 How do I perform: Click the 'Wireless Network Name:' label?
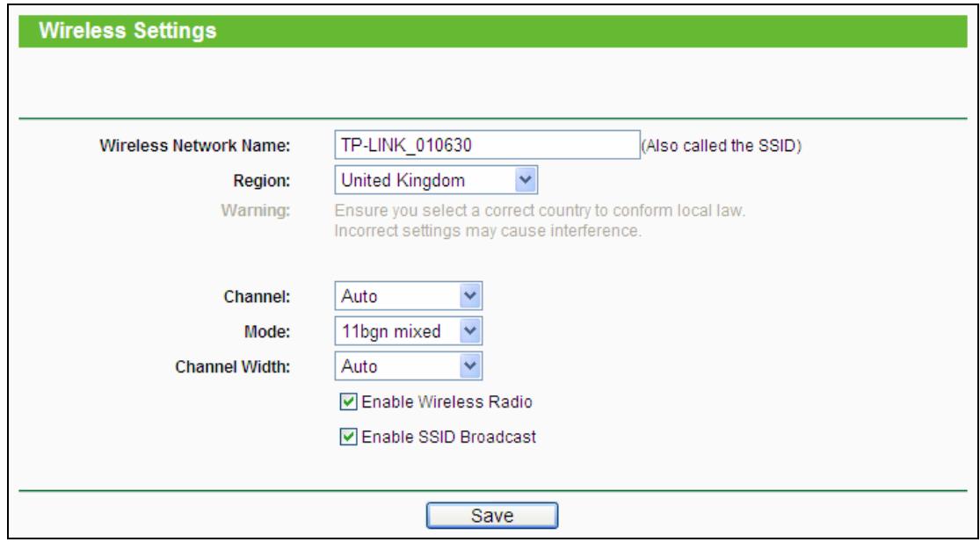[x=195, y=147]
